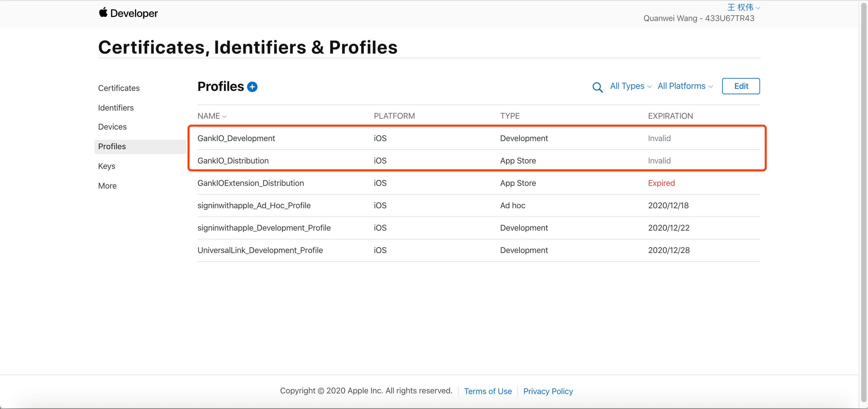This screenshot has width=868, height=409.
Task: Click the 2020/12/28 expiration date
Action: coord(669,250)
